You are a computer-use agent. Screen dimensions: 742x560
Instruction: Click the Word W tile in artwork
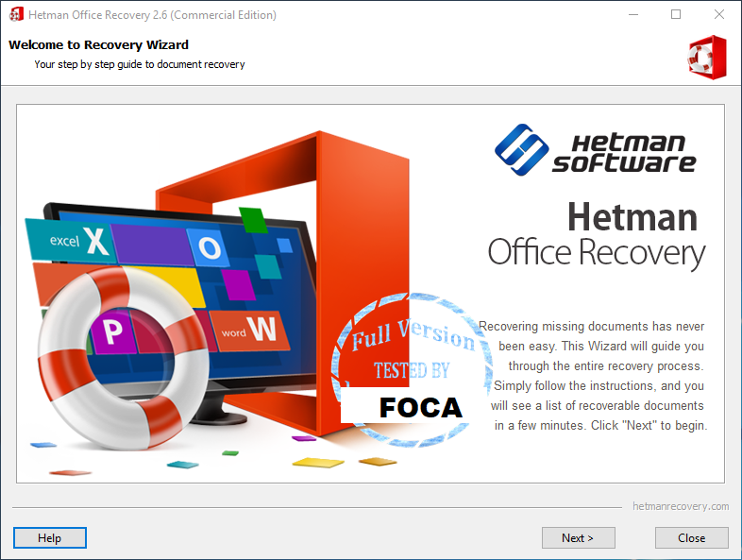(249, 330)
